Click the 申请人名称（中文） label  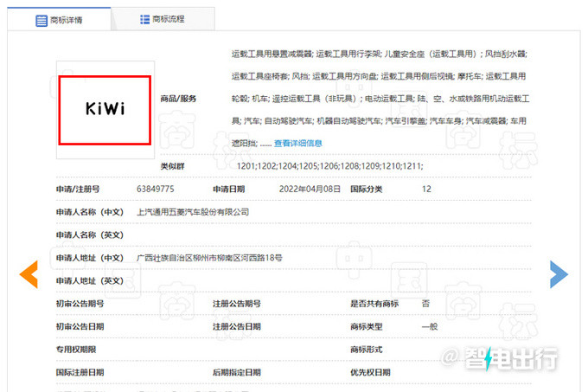[x=90, y=212]
